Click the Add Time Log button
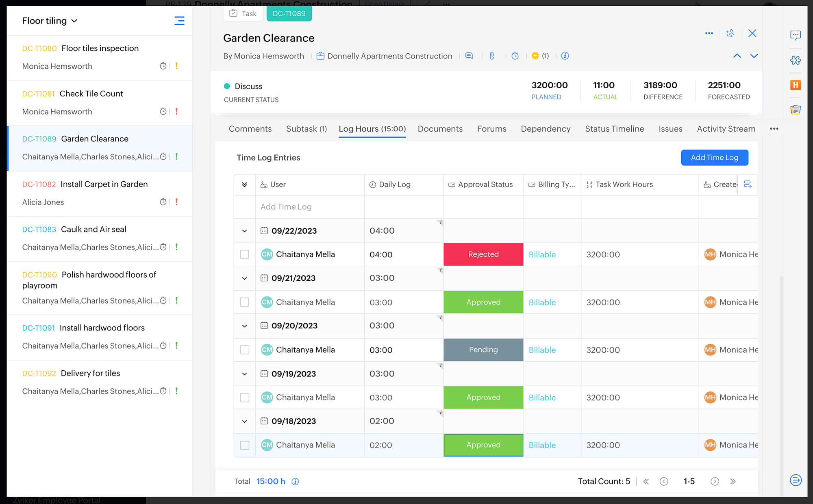 [x=714, y=158]
